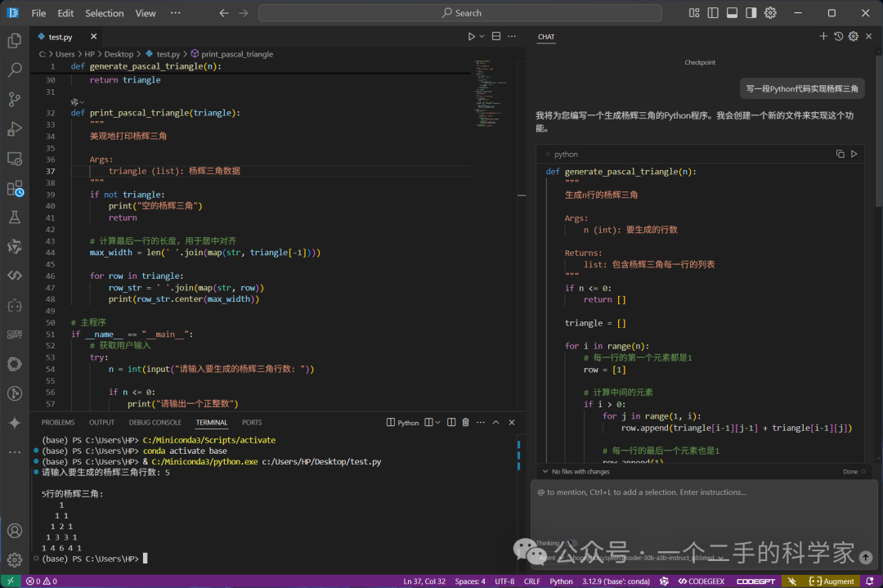883x588 pixels.
Task: Switch to the PROBLEMS panel tab
Action: [58, 423]
